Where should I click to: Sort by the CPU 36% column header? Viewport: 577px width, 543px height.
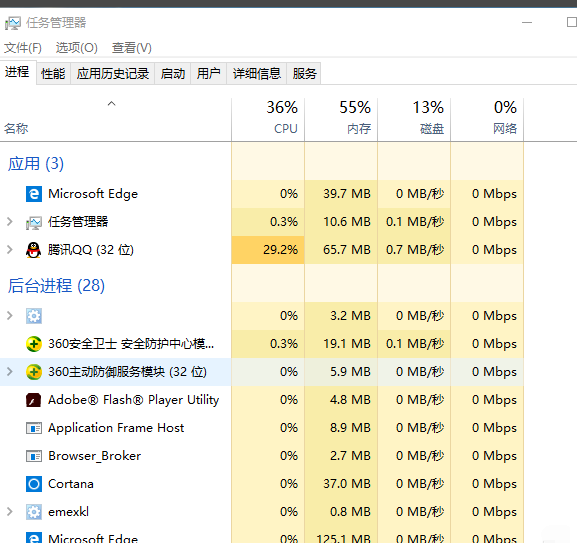pyautogui.click(x=268, y=120)
